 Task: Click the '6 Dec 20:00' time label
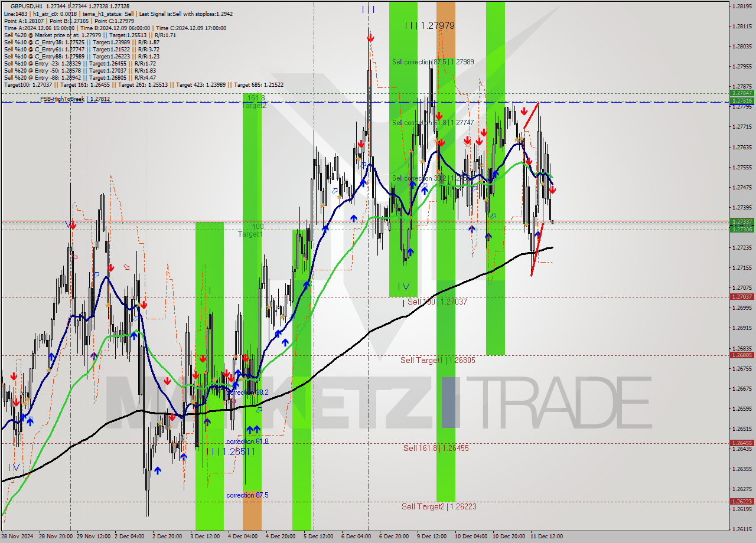point(395,537)
